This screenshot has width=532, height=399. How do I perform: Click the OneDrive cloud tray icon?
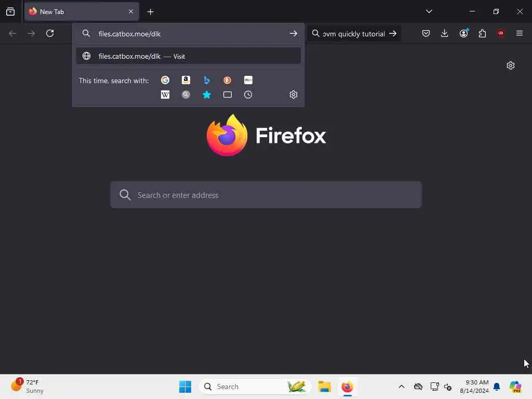click(418, 387)
